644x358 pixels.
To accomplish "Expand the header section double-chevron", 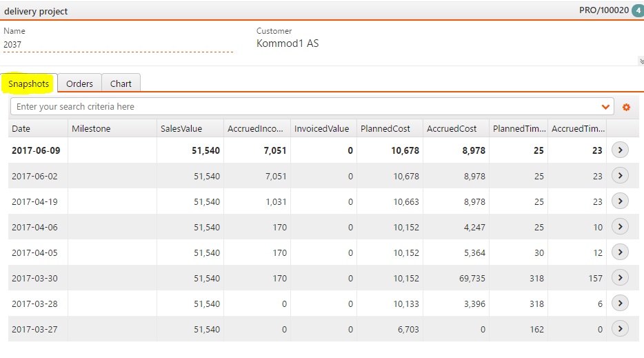I will click(641, 61).
